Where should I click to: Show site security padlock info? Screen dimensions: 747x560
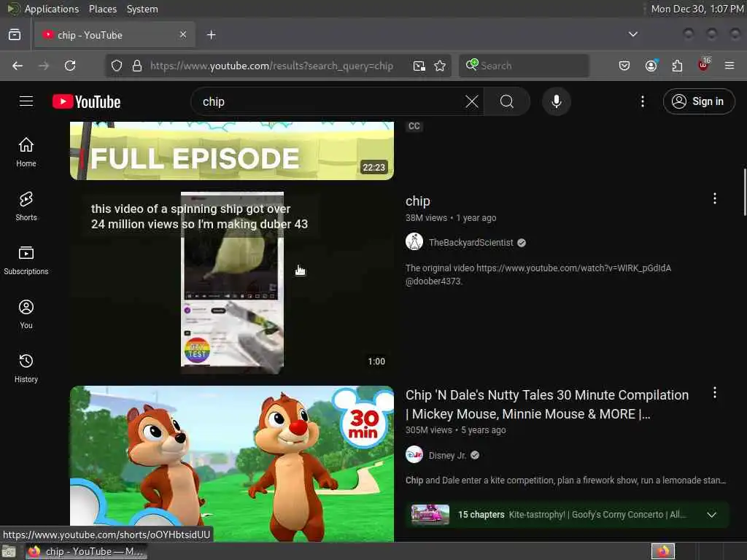pos(137,66)
